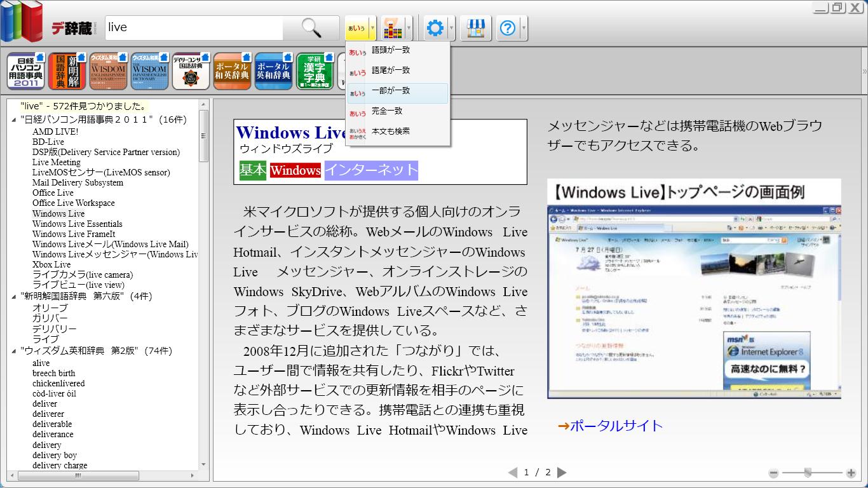This screenshot has height=488, width=868.
Task: Select Mail Delivery Subsystem entry
Action: (x=78, y=182)
